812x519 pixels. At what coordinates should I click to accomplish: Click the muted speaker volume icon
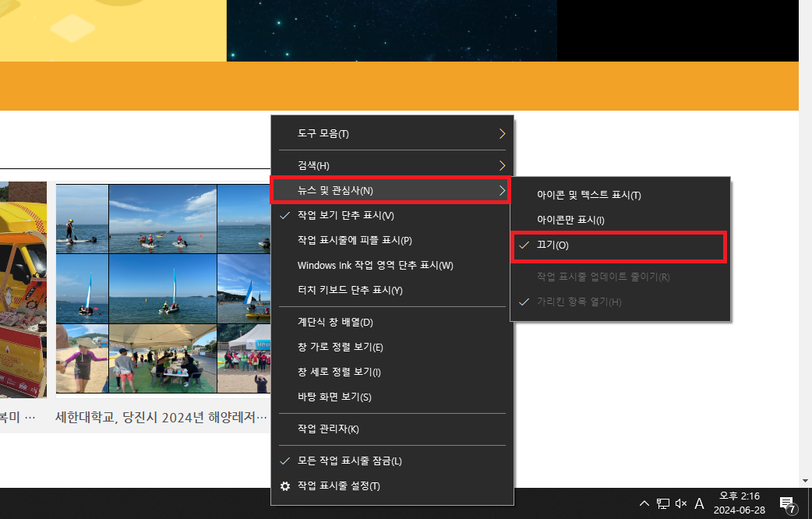pyautogui.click(x=681, y=503)
